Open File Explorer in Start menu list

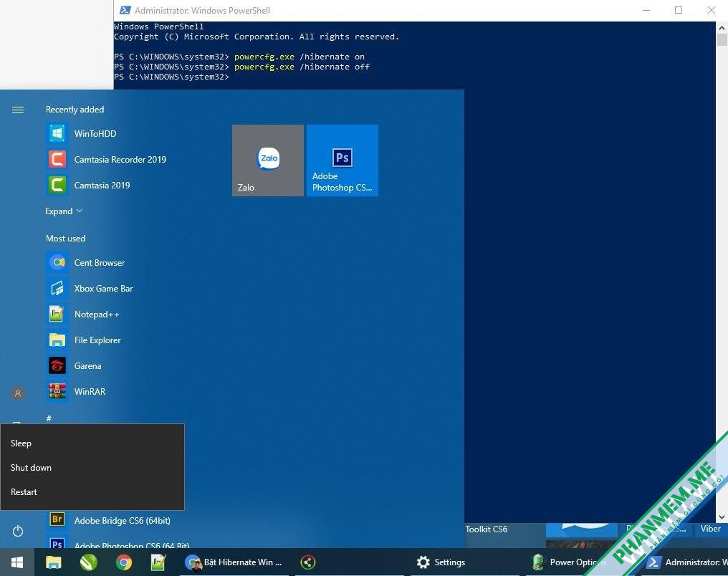click(97, 340)
